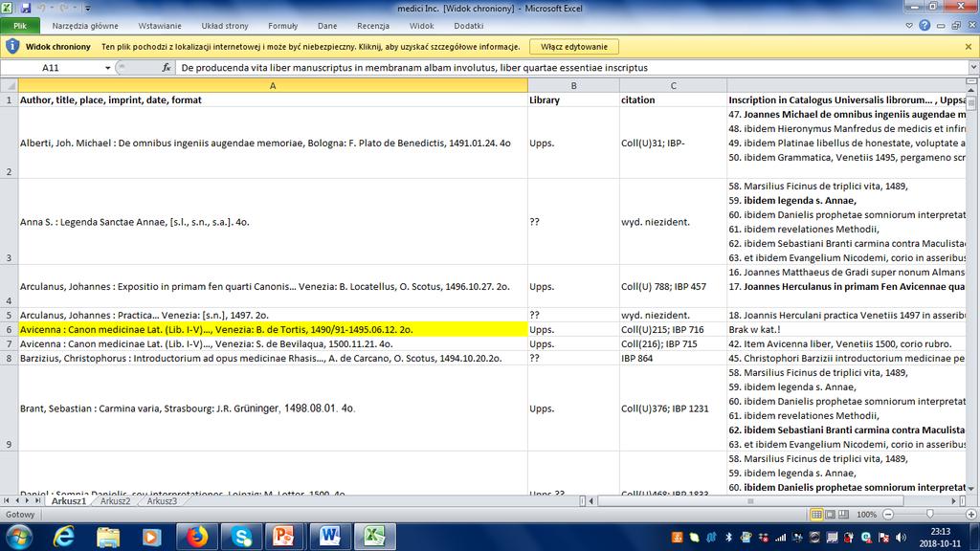Open the Widok ribbon tab
Image resolution: width=980 pixels, height=551 pixels.
[422, 26]
